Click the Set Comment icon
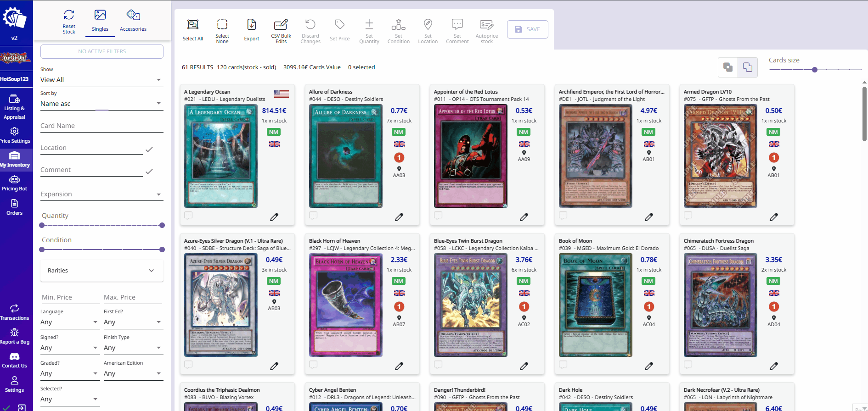The width and height of the screenshot is (868, 411). [457, 24]
